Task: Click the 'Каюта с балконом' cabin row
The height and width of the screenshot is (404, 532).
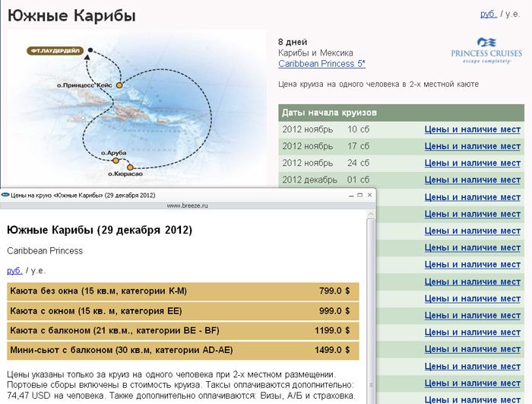Action: coord(183,331)
